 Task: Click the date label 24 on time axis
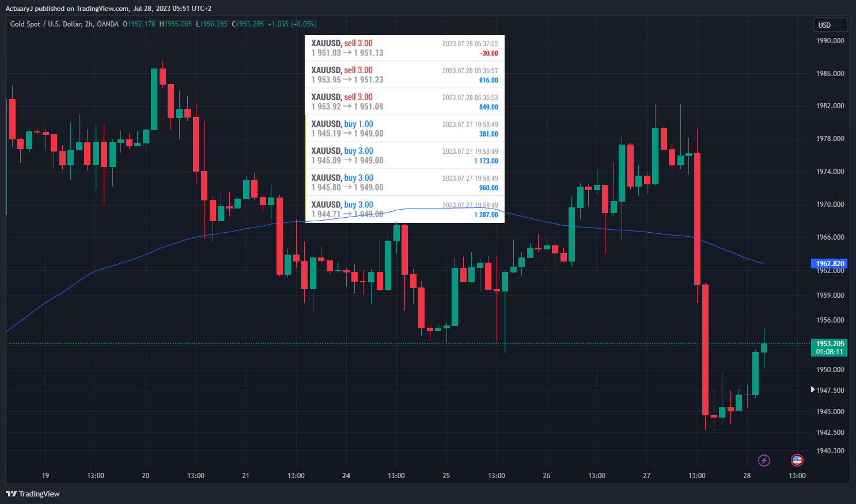point(346,476)
